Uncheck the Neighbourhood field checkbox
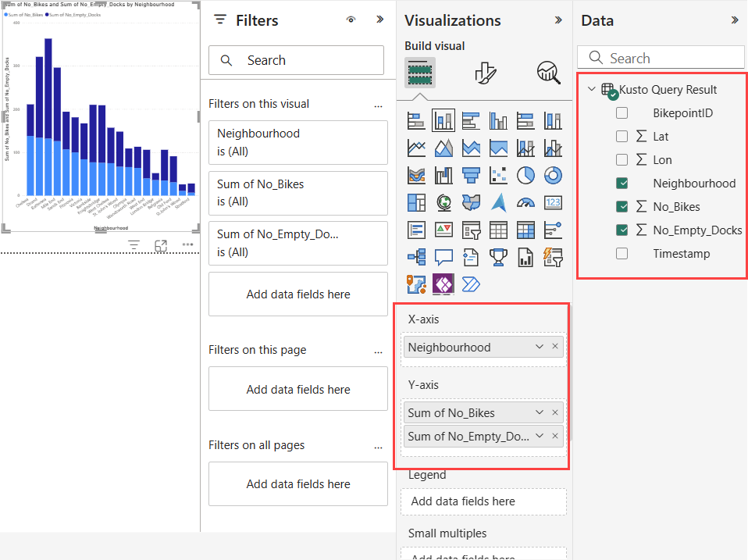The image size is (748, 560). click(x=622, y=184)
